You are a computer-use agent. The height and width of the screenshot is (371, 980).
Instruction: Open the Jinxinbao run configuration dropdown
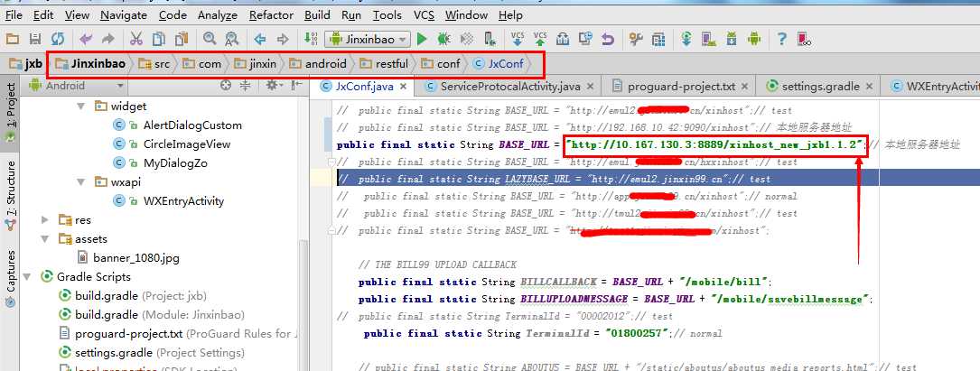click(x=368, y=40)
